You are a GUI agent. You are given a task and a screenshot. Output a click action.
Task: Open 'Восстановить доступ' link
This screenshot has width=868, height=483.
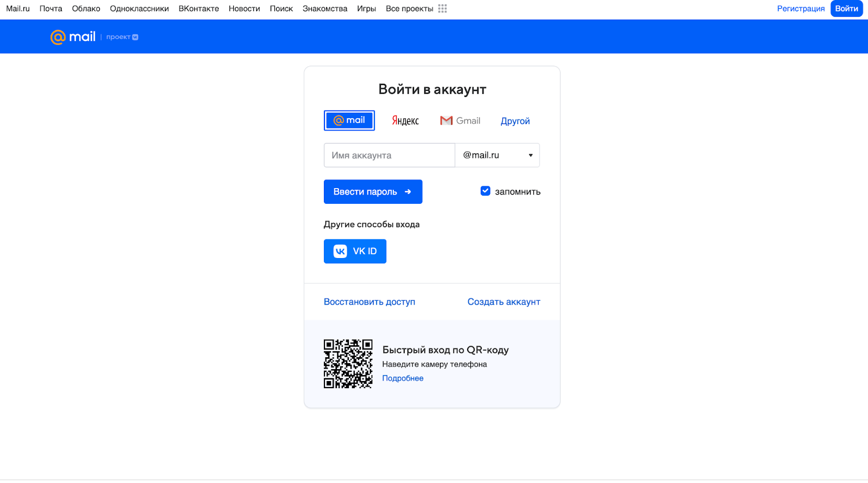tap(369, 302)
